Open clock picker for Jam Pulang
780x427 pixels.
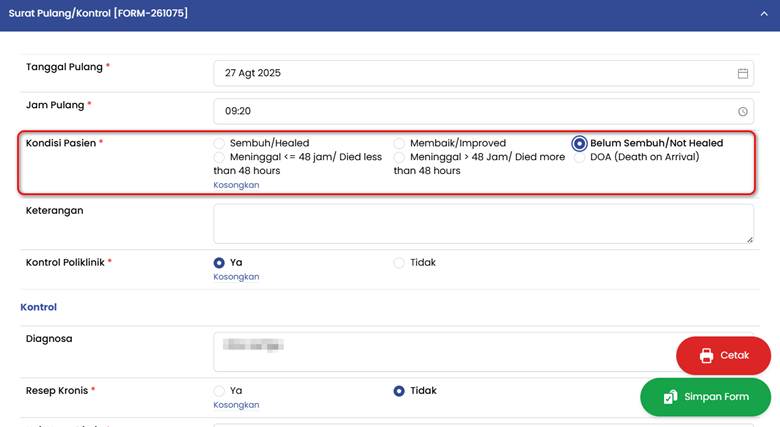(x=743, y=112)
